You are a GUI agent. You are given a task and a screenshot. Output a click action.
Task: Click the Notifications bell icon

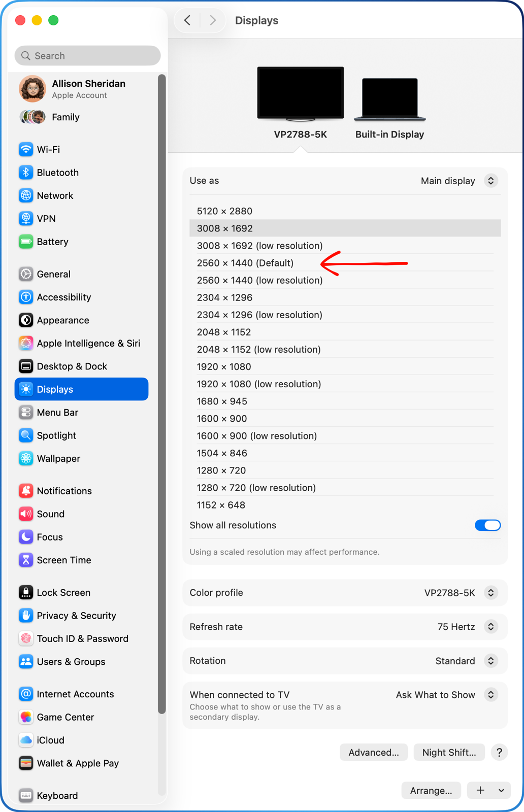(x=26, y=491)
